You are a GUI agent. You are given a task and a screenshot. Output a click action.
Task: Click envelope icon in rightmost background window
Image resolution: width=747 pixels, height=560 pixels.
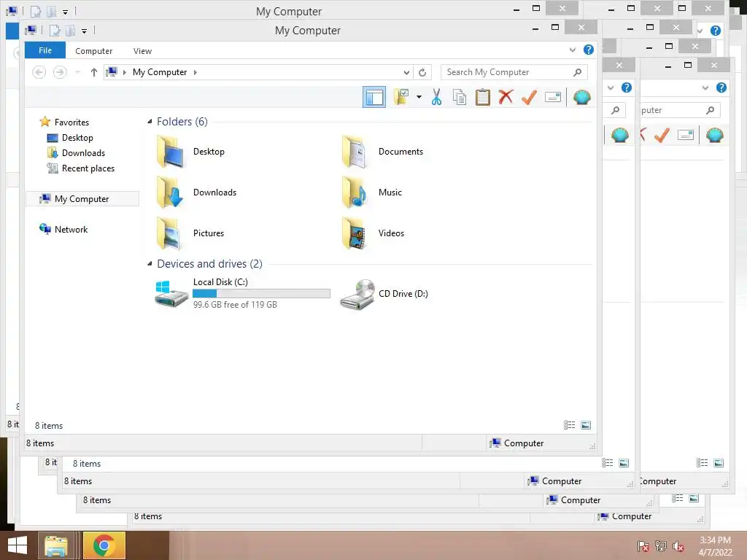686,135
